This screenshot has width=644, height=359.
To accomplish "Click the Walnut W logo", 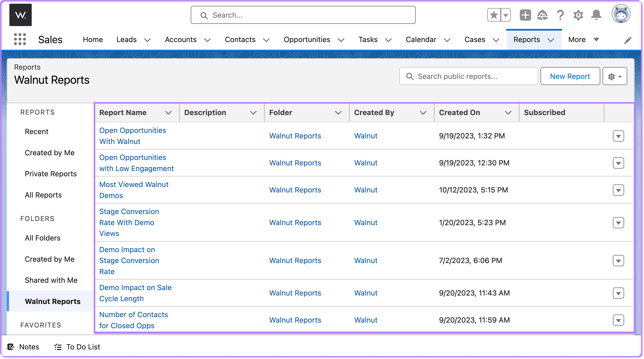I will pos(20,15).
